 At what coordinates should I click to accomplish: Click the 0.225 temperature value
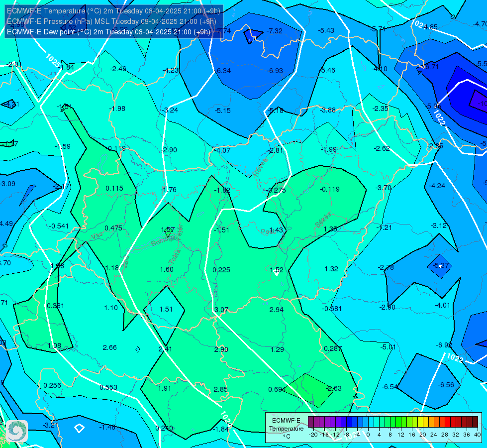point(221,270)
